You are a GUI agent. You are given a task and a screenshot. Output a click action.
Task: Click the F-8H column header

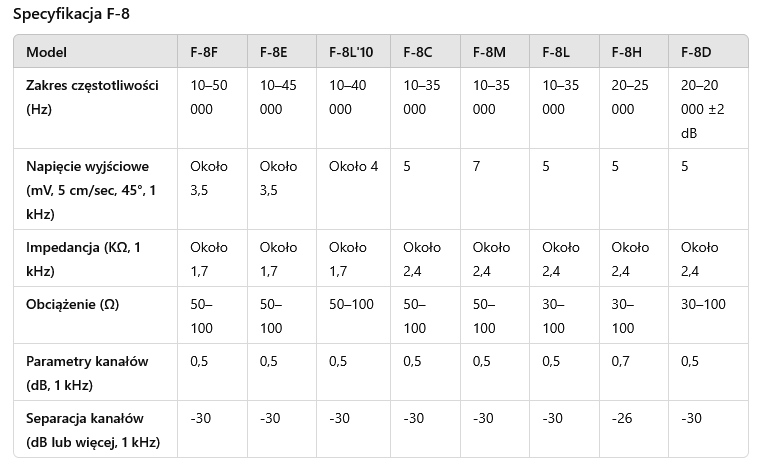pyautogui.click(x=626, y=52)
